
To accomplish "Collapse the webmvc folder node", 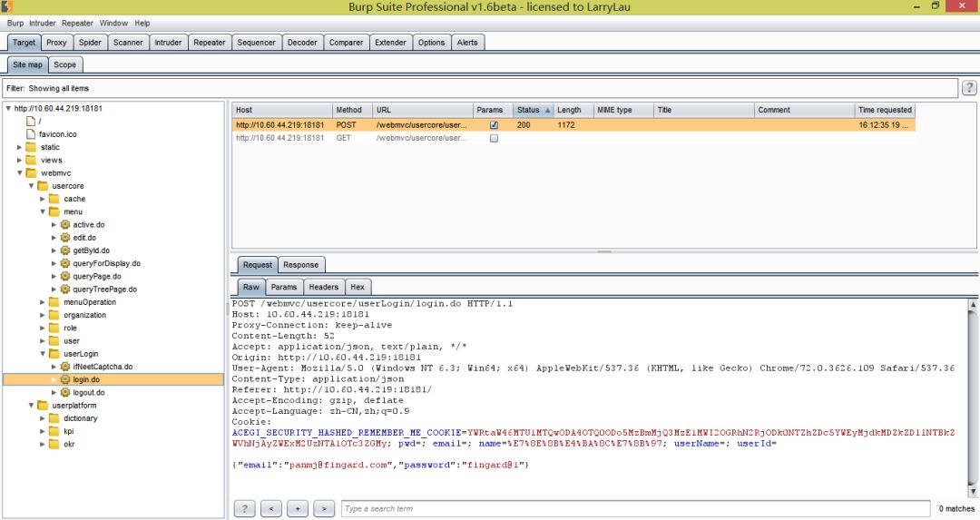I will pyautogui.click(x=19, y=173).
